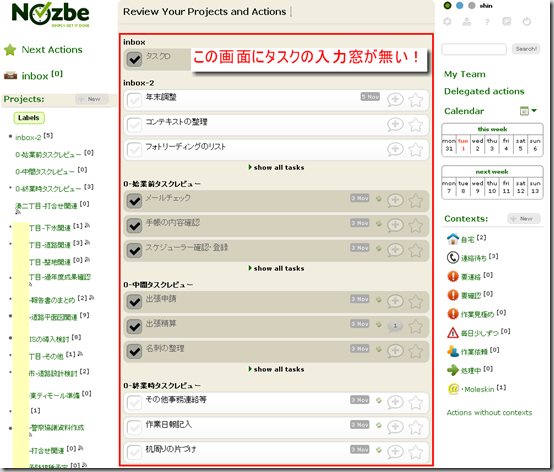554x472 pixels.
Task: Uncheck the メールチェック task checkbox
Action: (134, 201)
